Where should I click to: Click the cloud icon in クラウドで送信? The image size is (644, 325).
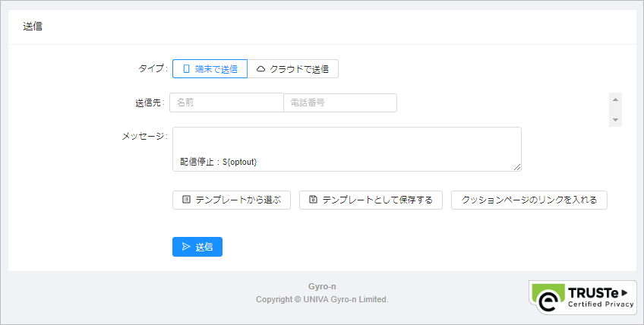(260, 69)
